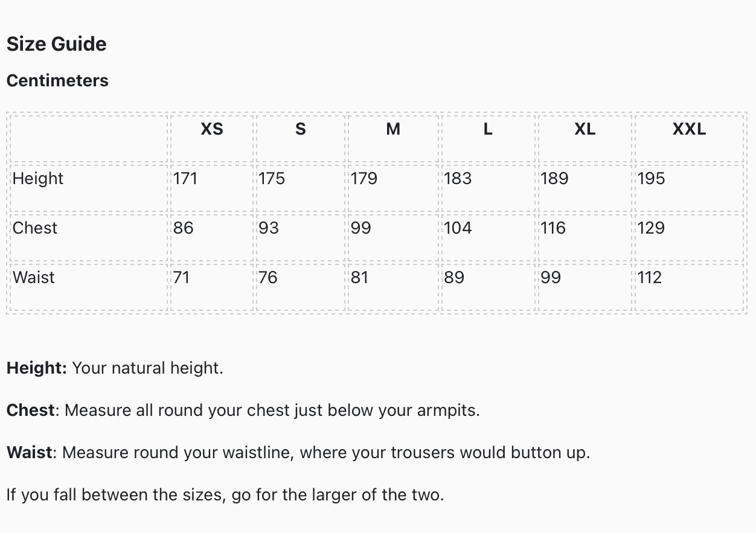Screen dimensions: 756x533
Task: Click the Size Guide heading
Action: (x=56, y=44)
